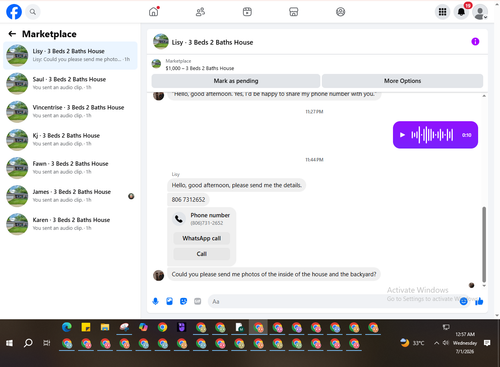Open the Windows Start button
Screen dimensions: 500x367
(x=9, y=343)
